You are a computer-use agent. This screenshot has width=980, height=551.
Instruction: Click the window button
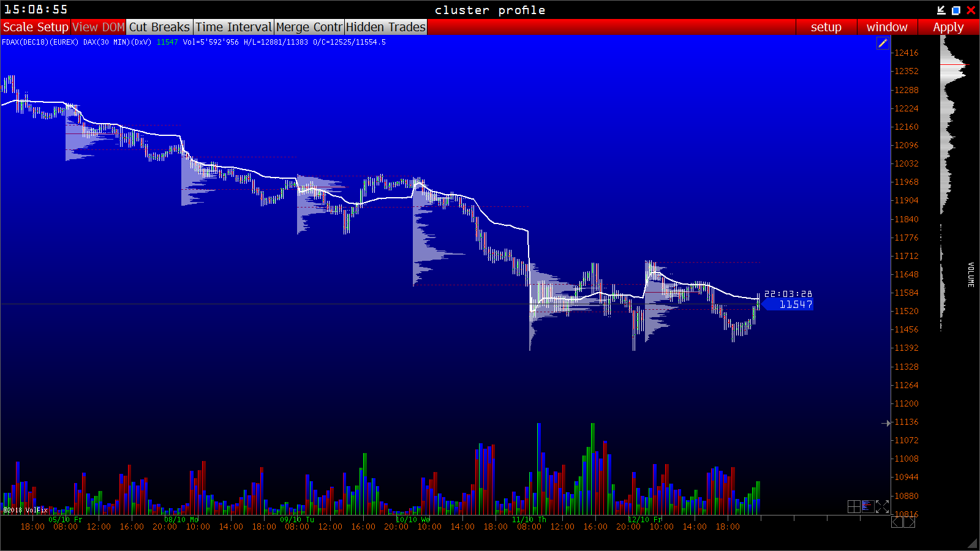point(887,27)
